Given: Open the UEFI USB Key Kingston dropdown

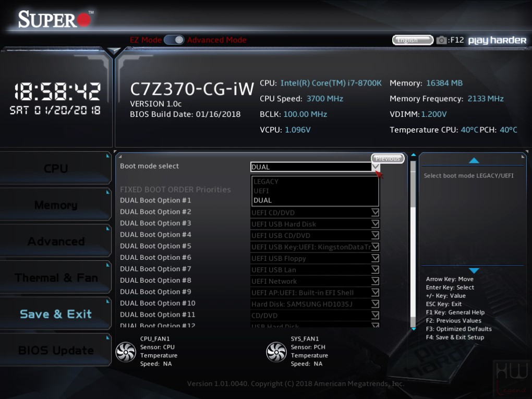Looking at the screenshot, I should [315, 247].
